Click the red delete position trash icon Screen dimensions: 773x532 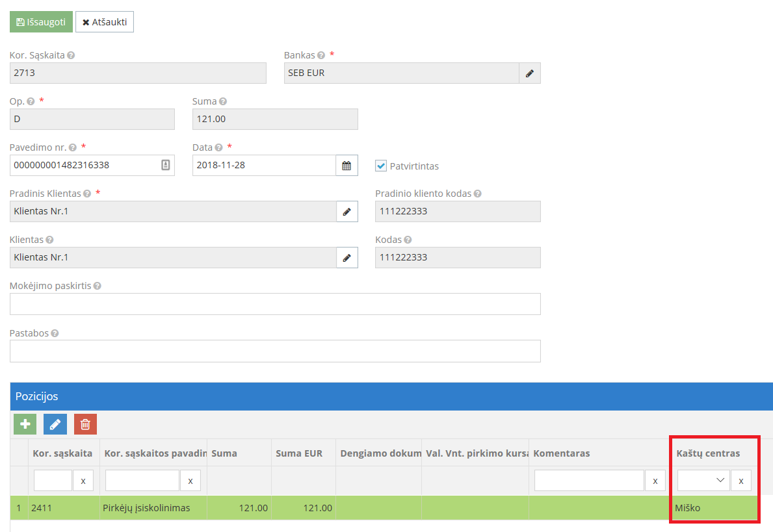(x=85, y=424)
